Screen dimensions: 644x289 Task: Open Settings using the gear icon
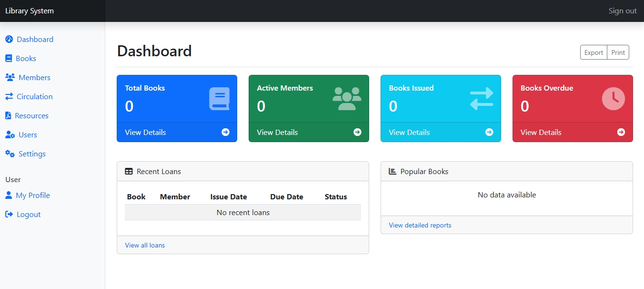click(x=9, y=154)
